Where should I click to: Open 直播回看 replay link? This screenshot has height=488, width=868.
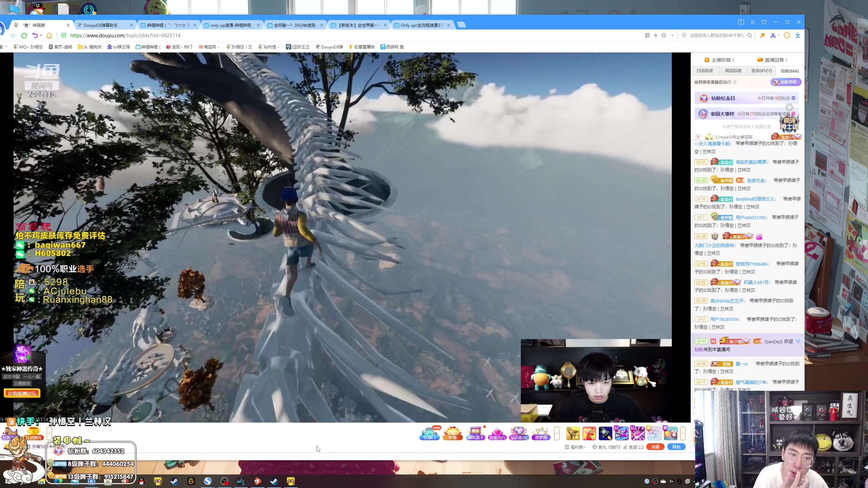[x=772, y=60]
